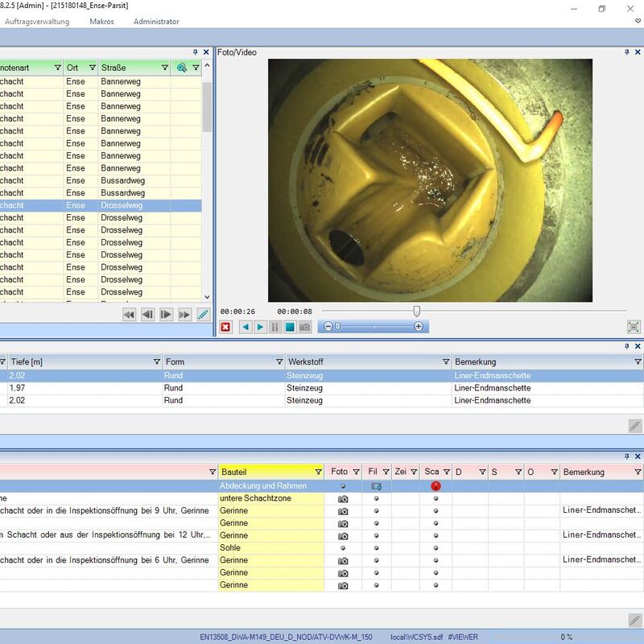Click the Tiefe [m] column header
This screenshot has width=644, height=644.
[27, 362]
